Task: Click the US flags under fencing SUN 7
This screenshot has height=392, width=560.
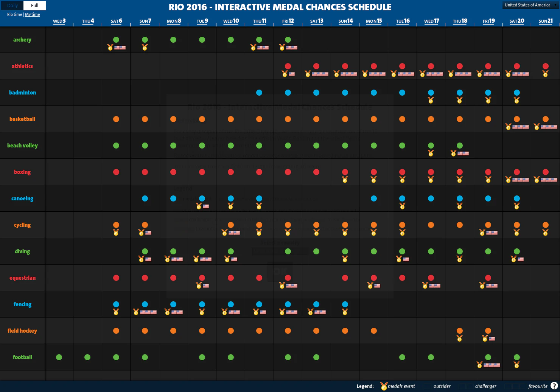Action: pos(148,312)
